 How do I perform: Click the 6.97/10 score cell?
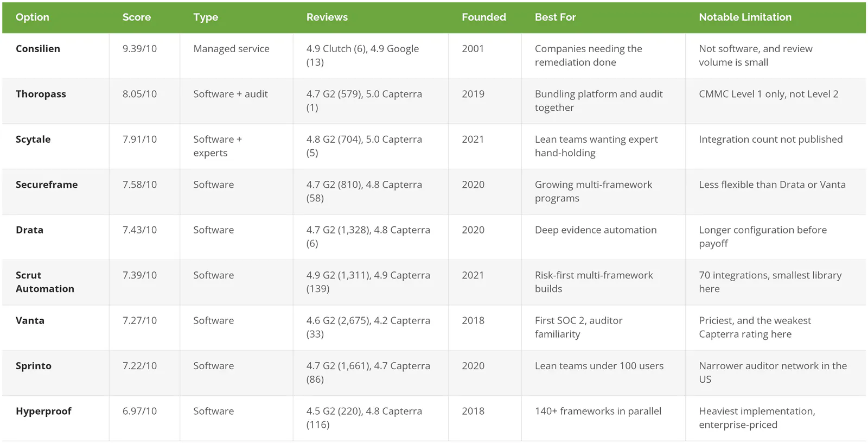(x=139, y=412)
